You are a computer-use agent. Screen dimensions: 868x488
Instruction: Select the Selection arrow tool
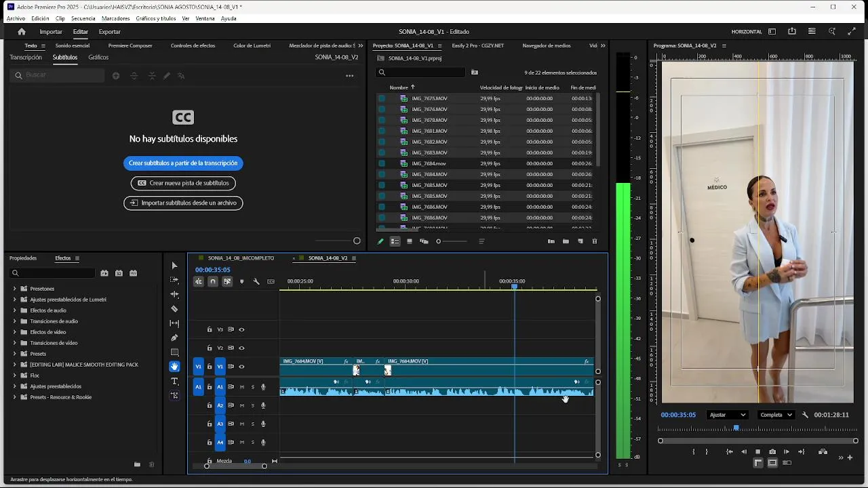(x=174, y=266)
